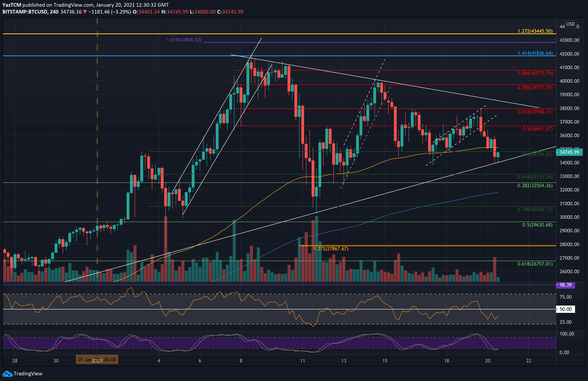Select the L:34000.00 low price value
This screenshot has height=381, width=588.
point(203,12)
